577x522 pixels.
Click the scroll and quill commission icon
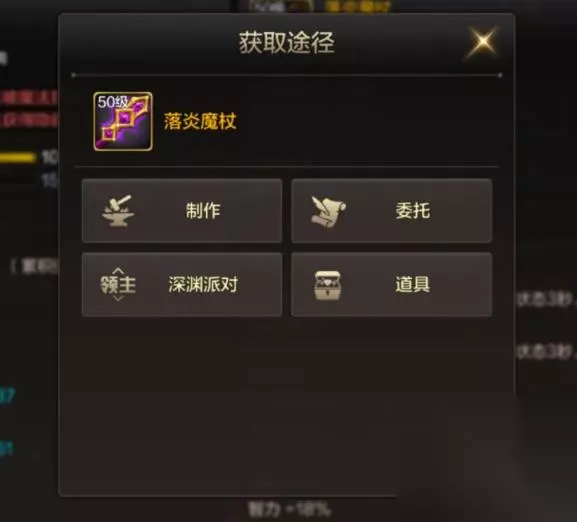pyautogui.click(x=328, y=211)
